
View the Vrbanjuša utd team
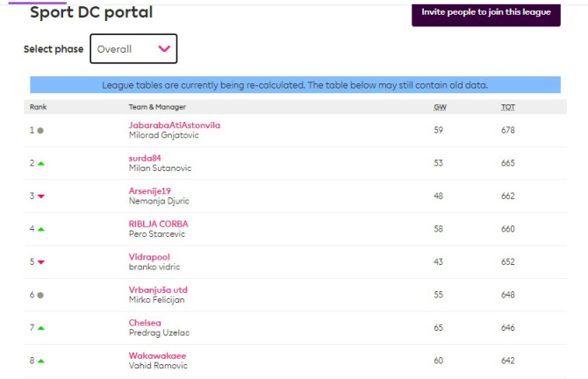coord(158,290)
